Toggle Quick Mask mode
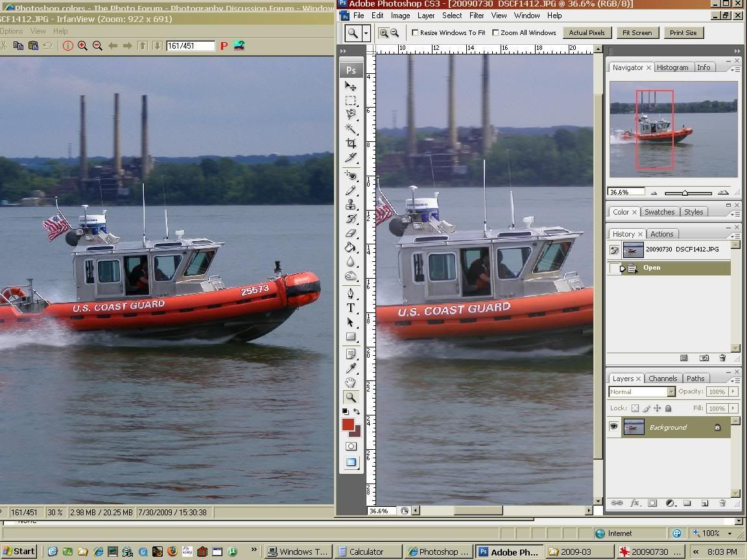Screen dimensions: 747x560 351,446
